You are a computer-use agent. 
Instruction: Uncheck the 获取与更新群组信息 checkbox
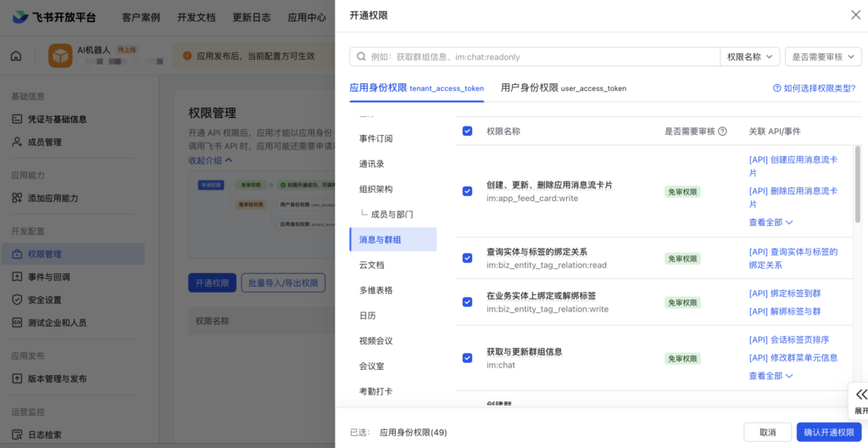coord(467,358)
